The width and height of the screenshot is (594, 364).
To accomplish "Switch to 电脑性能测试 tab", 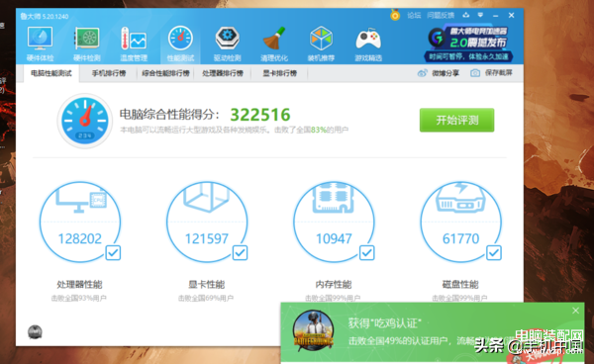I will (x=51, y=73).
